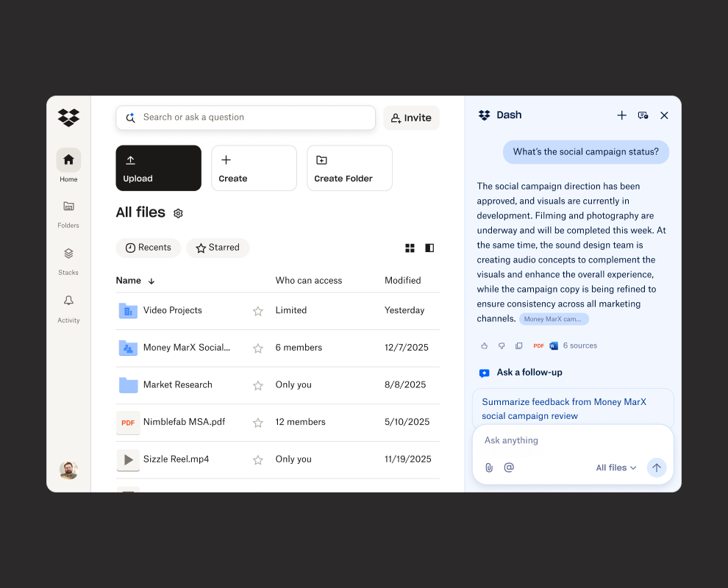Attach a file with paperclip icon

pos(489,467)
